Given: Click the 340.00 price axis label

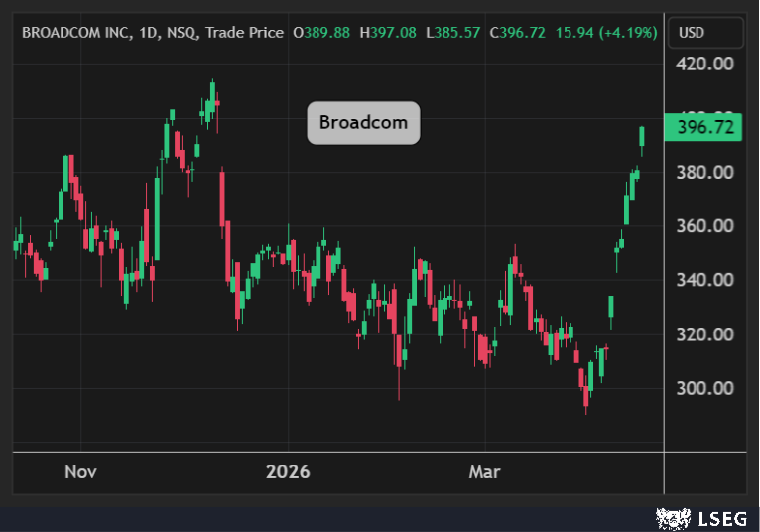Looking at the screenshot, I should [704, 280].
